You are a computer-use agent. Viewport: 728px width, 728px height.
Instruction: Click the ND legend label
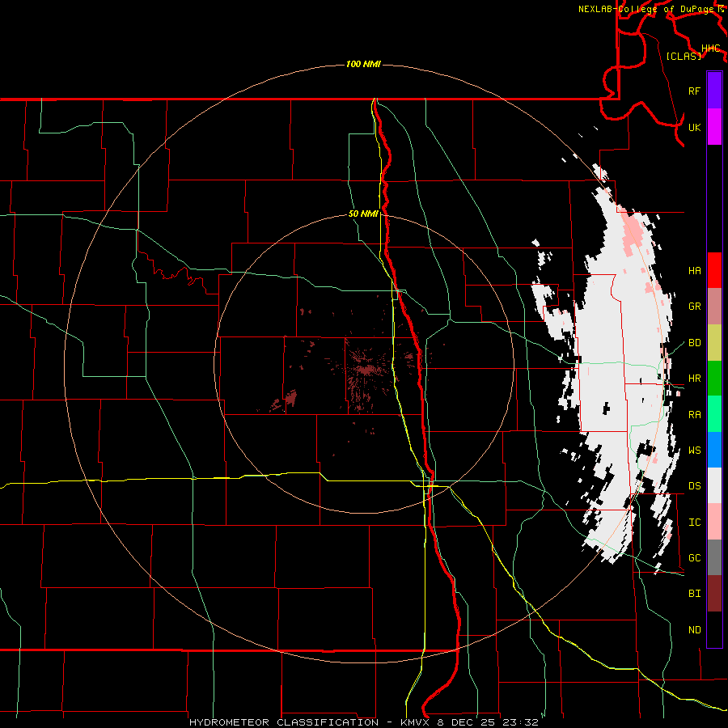(694, 630)
